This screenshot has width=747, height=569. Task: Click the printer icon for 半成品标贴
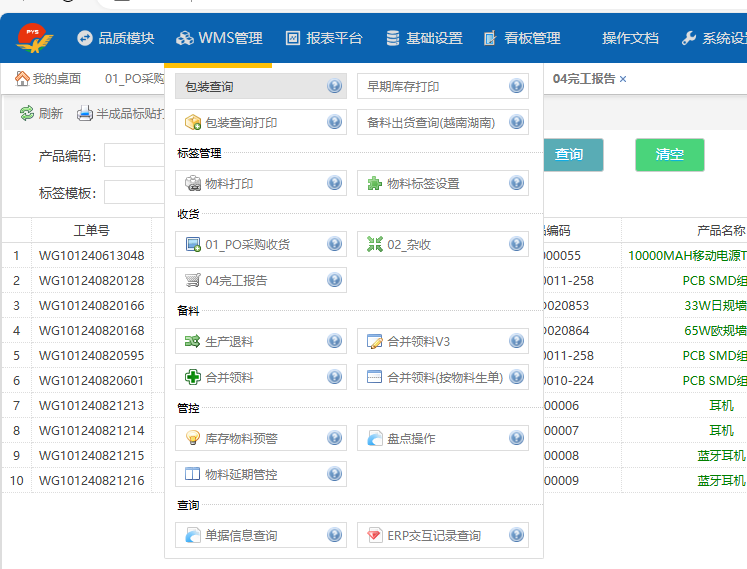click(85, 114)
